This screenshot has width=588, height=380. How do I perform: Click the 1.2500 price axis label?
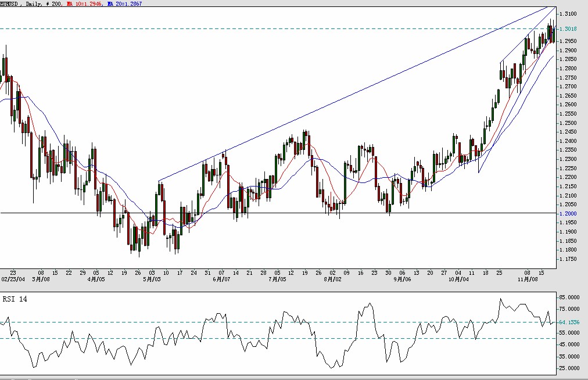coord(568,123)
